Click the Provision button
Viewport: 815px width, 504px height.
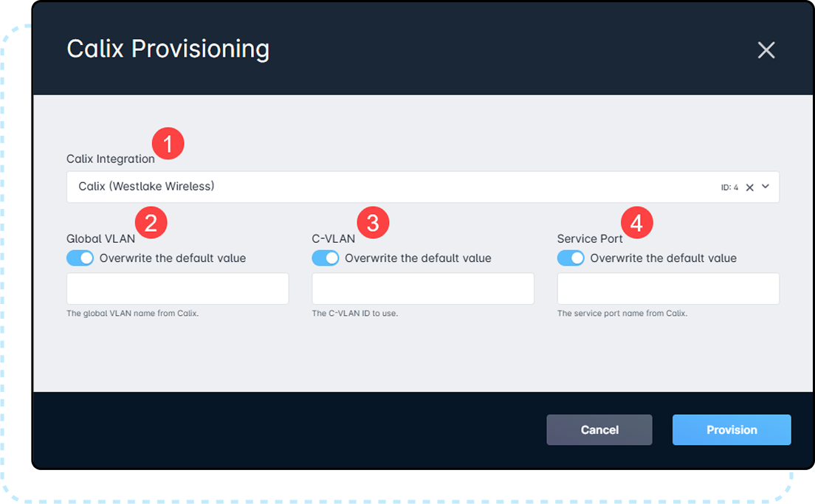pyautogui.click(x=732, y=429)
